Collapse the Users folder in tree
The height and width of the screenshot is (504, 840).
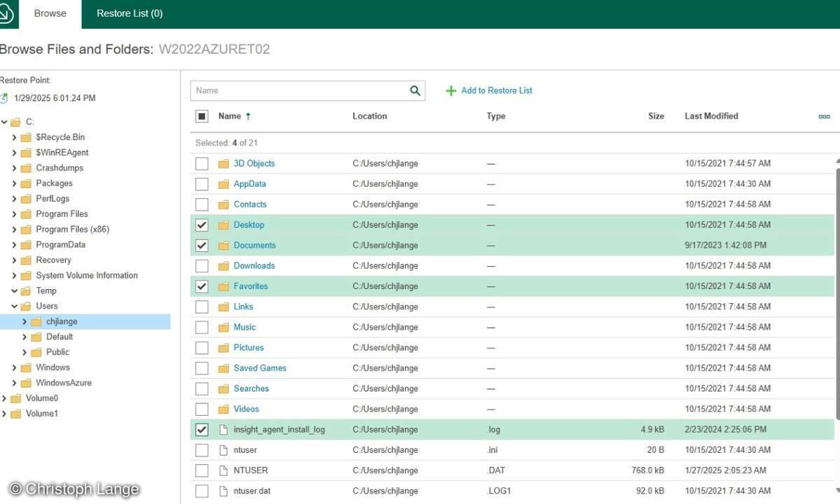tap(14, 307)
